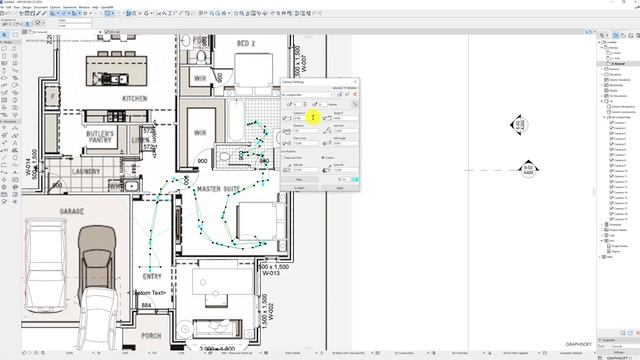Collapse the 3D folder in the Navigator
This screenshot has height=360, width=640.
click(x=602, y=101)
